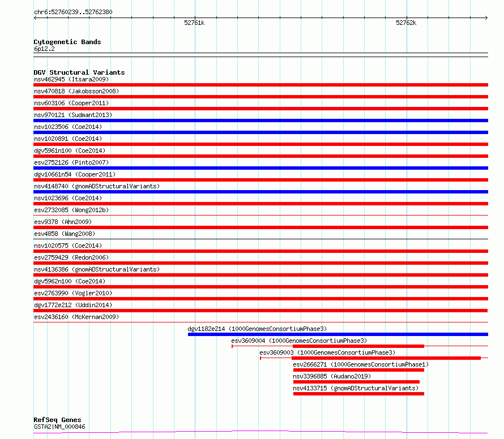Click the right arrow end of ruler

click(486, 18)
